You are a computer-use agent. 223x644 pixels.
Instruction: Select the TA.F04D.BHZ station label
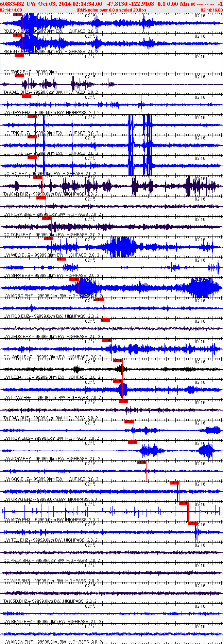click(x=16, y=418)
